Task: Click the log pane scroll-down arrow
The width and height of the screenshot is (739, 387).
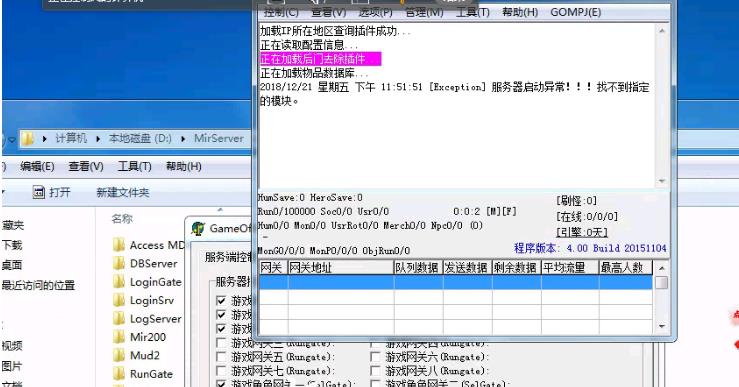Action: tap(662, 181)
